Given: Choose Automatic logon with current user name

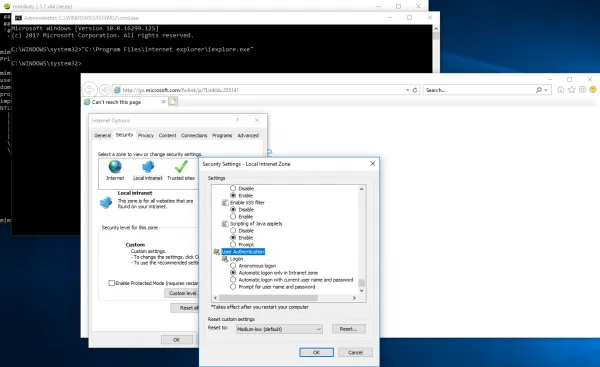Looking at the screenshot, I should click(x=233, y=280).
